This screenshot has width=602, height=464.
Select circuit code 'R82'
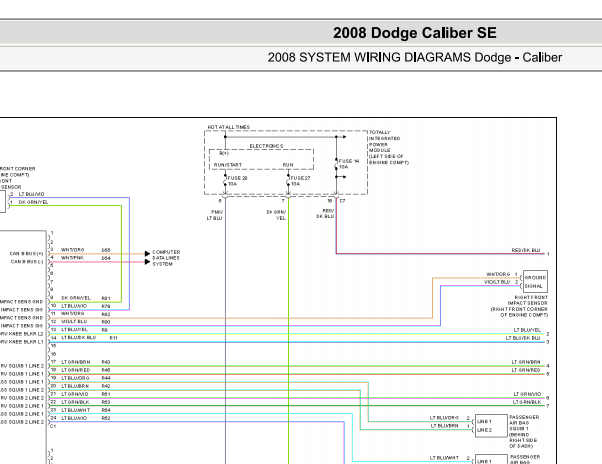[106, 314]
